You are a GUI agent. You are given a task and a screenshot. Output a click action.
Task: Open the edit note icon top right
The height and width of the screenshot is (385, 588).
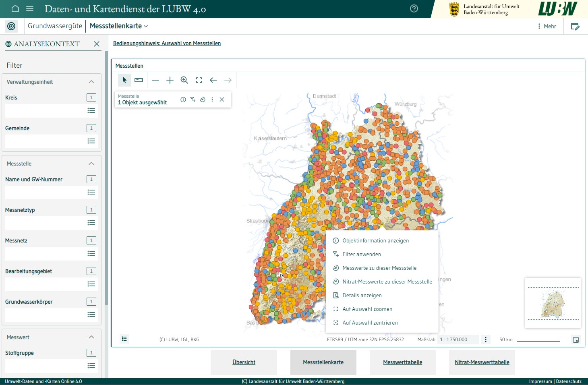[x=575, y=26]
